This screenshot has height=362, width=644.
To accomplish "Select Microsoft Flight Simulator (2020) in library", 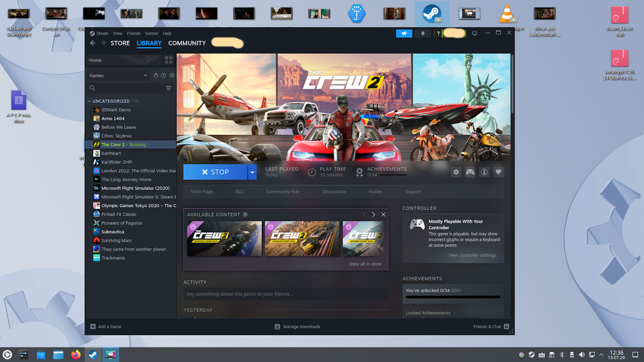I will point(135,188).
